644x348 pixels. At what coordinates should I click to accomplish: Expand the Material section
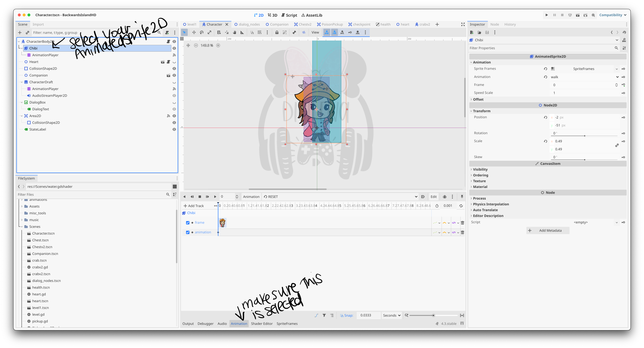tap(480, 187)
